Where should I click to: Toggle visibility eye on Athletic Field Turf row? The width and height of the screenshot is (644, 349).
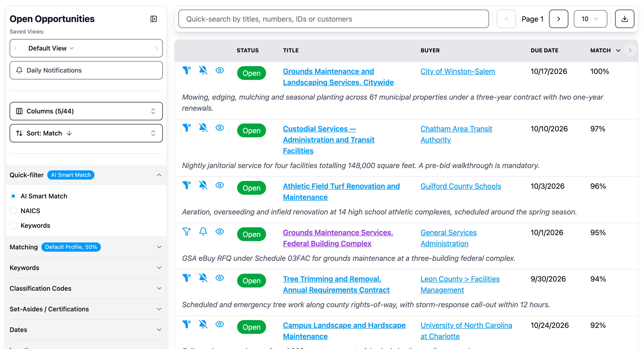point(219,185)
